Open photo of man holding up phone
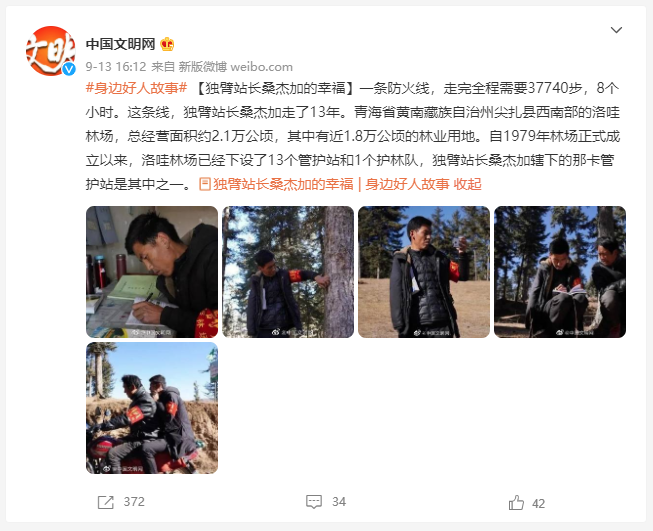 (x=424, y=272)
